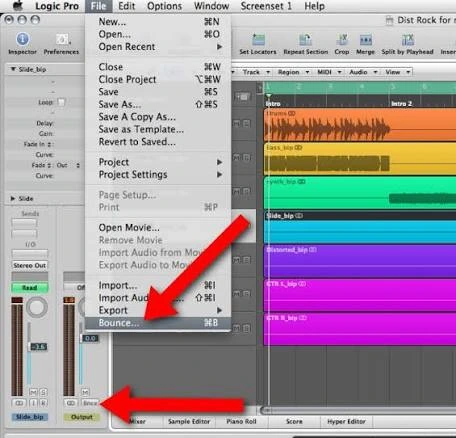Open the Edit menu
The height and width of the screenshot is (438, 456).
127,6
